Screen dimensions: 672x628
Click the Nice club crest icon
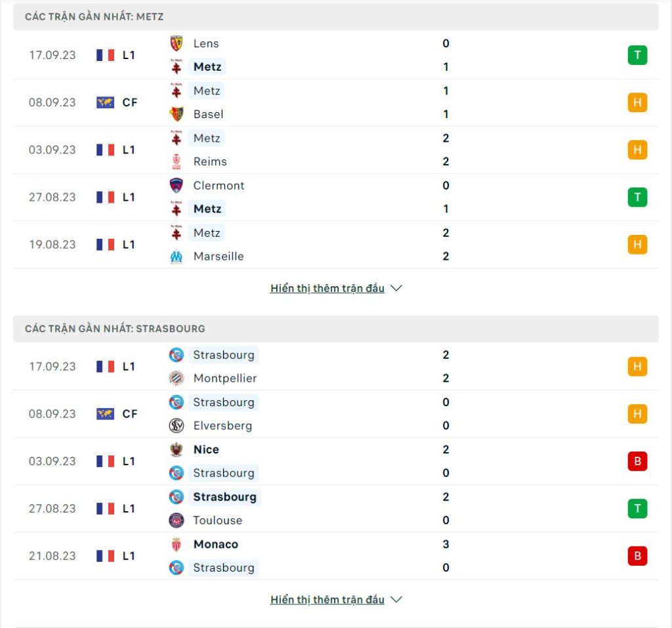click(x=176, y=450)
